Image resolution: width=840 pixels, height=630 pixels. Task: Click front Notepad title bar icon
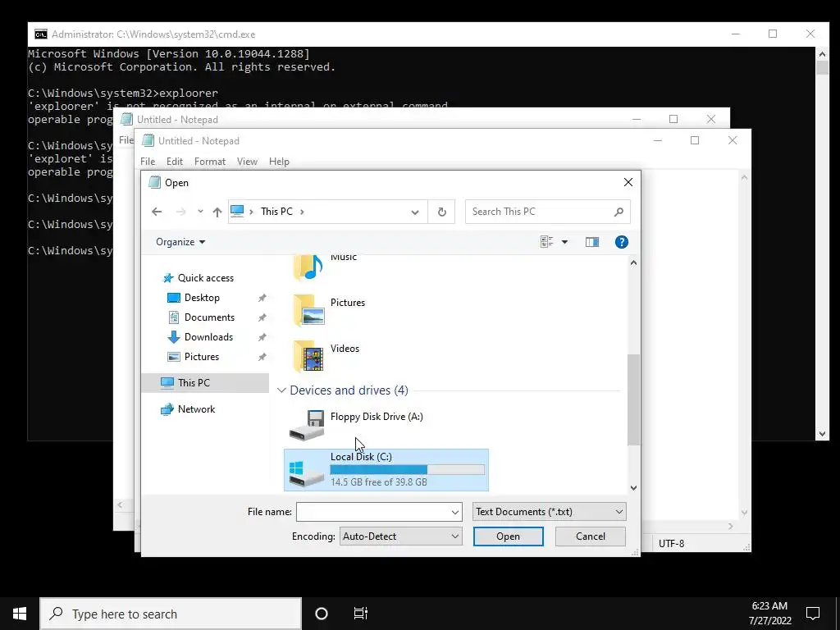[x=148, y=140]
